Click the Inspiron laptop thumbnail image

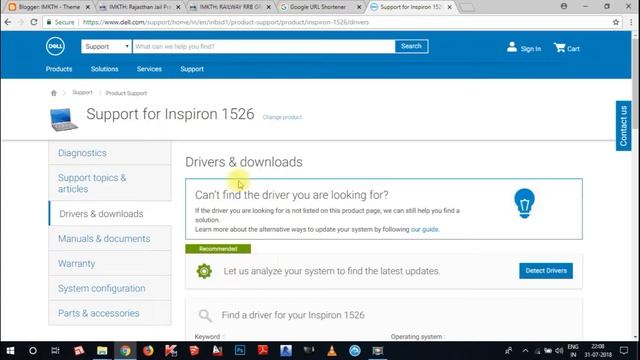[64, 119]
